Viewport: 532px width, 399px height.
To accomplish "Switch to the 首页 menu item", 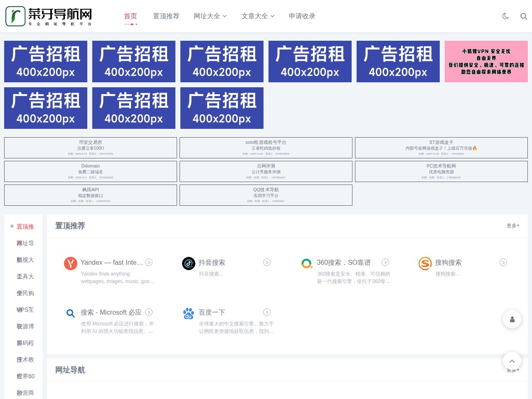I will [x=130, y=16].
